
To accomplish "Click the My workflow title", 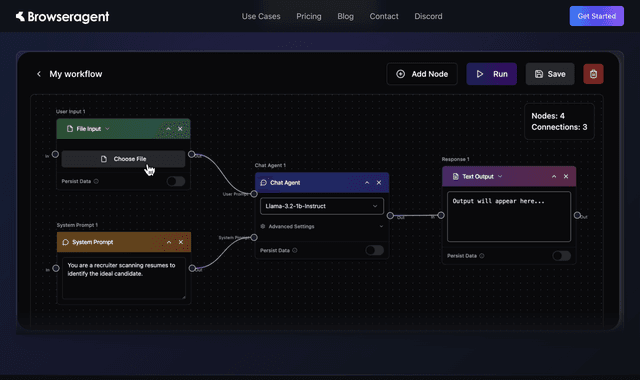I will (76, 74).
